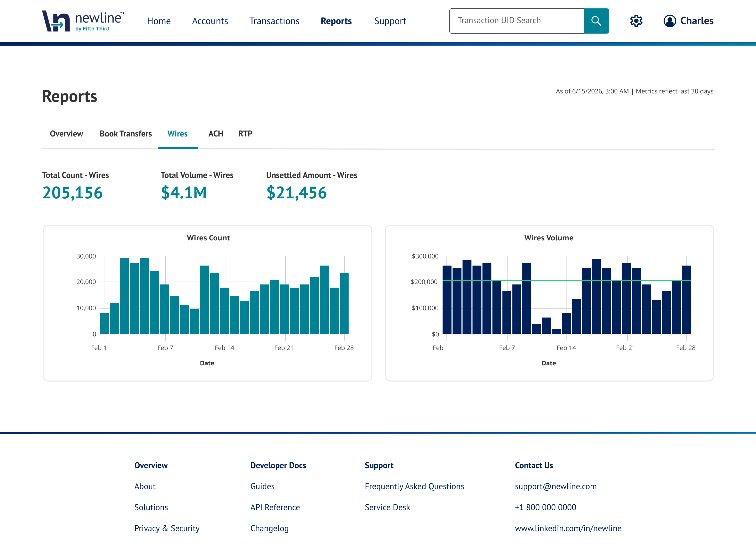Click the Wires Volume chart title
This screenshot has height=560, width=756.
pyautogui.click(x=549, y=238)
